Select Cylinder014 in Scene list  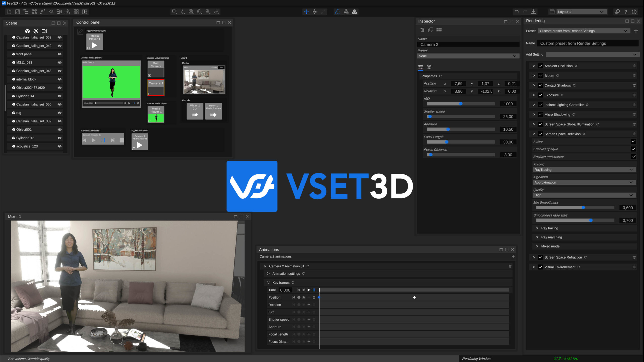pos(25,96)
